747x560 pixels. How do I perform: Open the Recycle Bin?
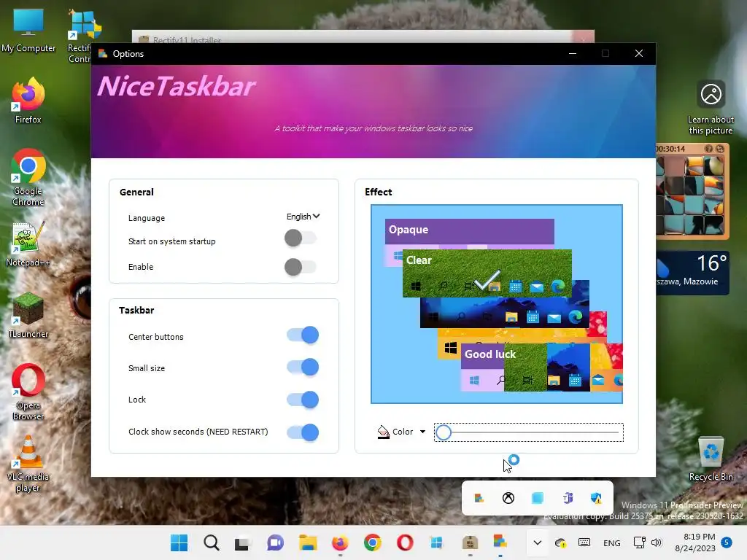point(711,459)
